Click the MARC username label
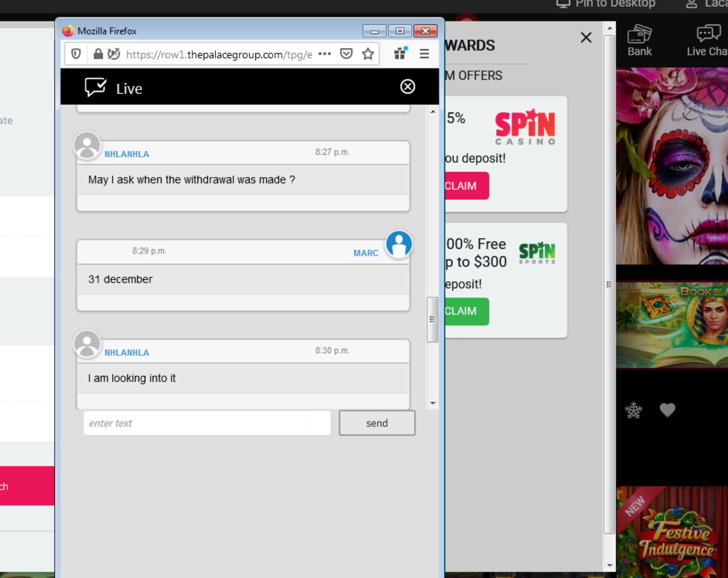The width and height of the screenshot is (728, 578). click(366, 253)
